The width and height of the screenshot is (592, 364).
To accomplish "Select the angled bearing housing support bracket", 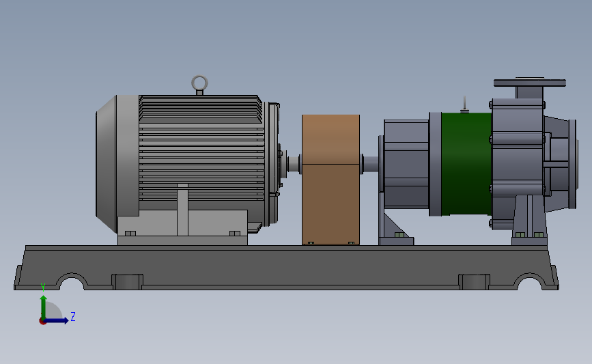I will point(395,229).
